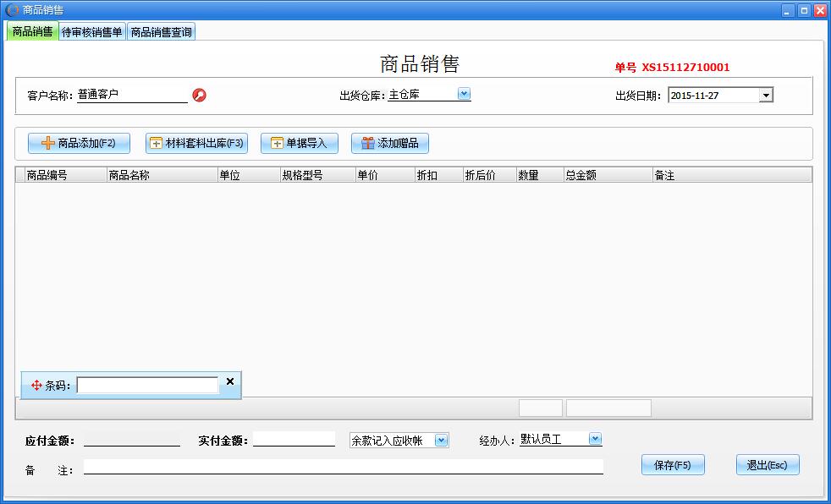The image size is (831, 504).
Task: Switch to the 商品销售 tab
Action: coord(32,31)
